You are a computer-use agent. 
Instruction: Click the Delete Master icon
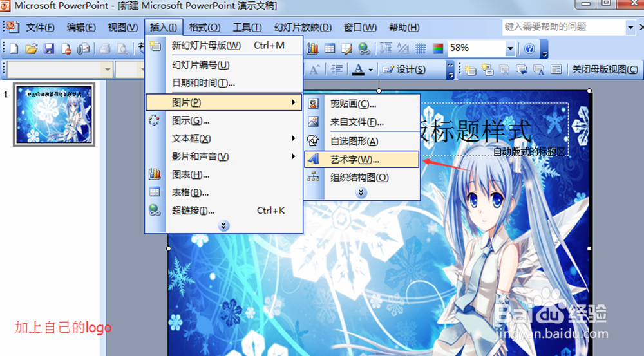[504, 70]
